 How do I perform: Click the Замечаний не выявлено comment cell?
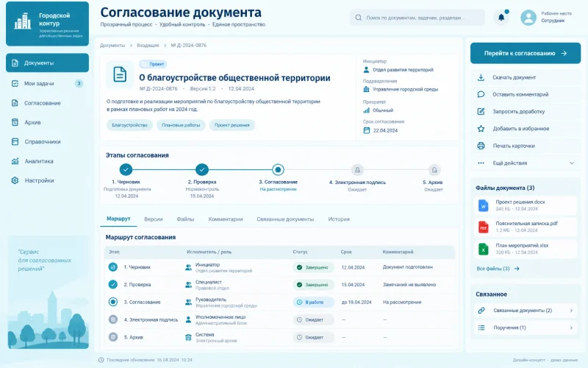(409, 285)
